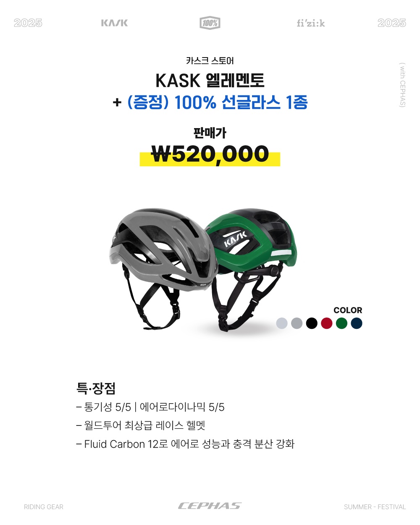The image size is (420, 525).
Task: Select the red color swatch
Action: coord(327,323)
